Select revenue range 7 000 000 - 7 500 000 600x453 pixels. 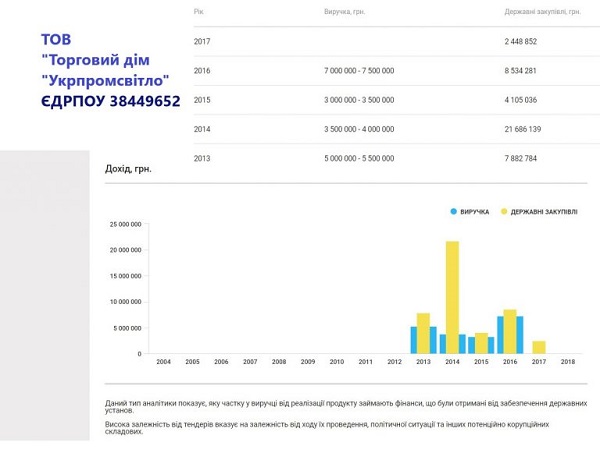[x=359, y=70]
